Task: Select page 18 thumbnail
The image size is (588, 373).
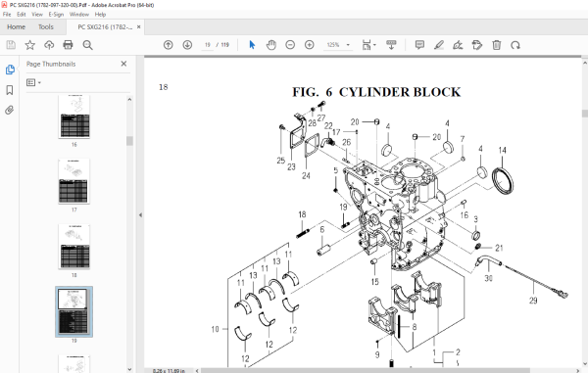Action: pyautogui.click(x=74, y=247)
